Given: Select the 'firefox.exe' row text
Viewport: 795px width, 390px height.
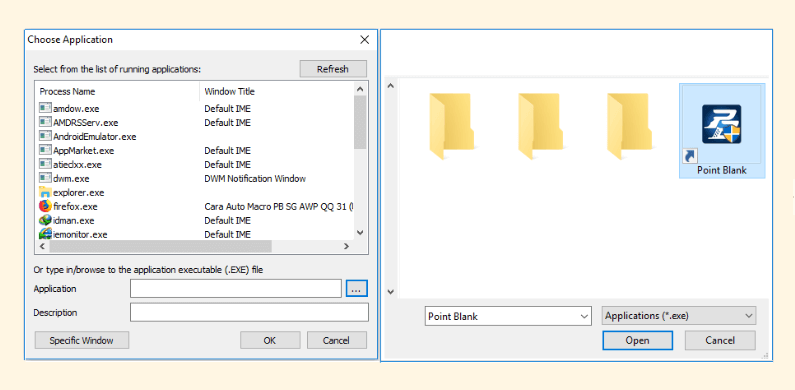Looking at the screenshot, I should 75,206.
